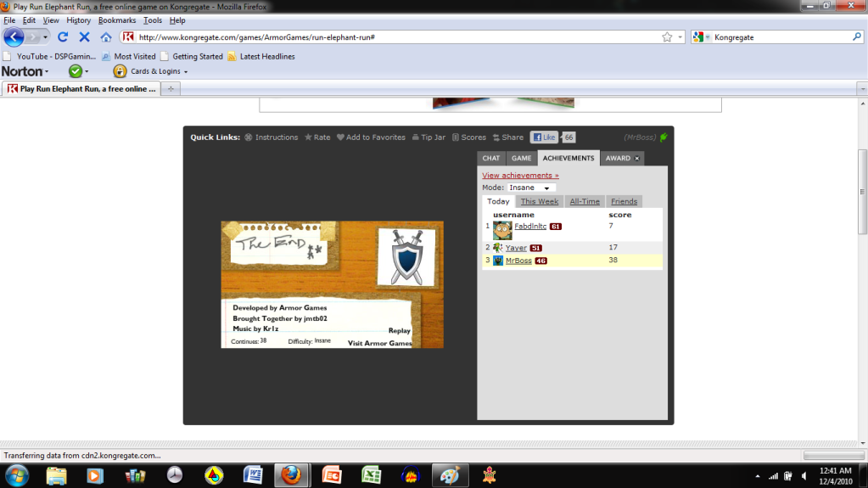
Task: Open a new tab with the plus button
Action: [x=171, y=88]
